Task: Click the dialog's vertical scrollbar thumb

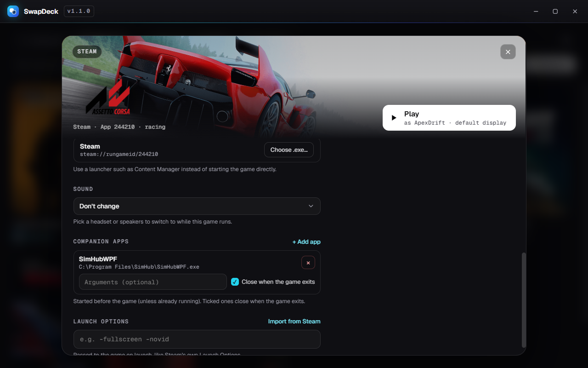Action: [x=524, y=300]
